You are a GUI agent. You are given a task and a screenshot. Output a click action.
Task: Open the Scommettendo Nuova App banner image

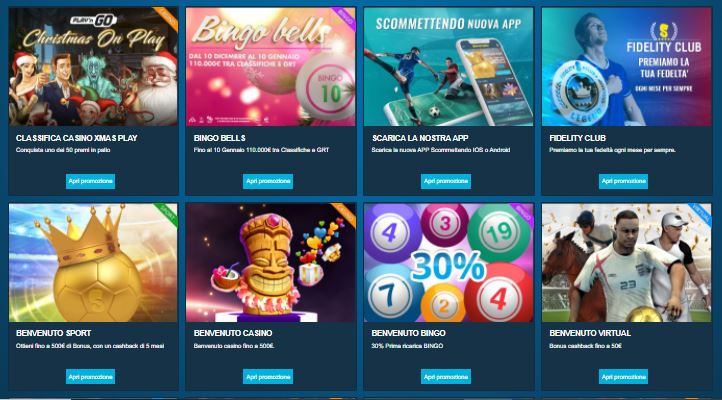click(448, 67)
